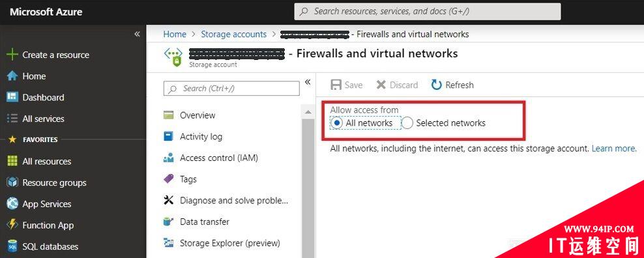Screen dimensions: 644x258
Task: Follow the Learn more link
Action: click(614, 149)
